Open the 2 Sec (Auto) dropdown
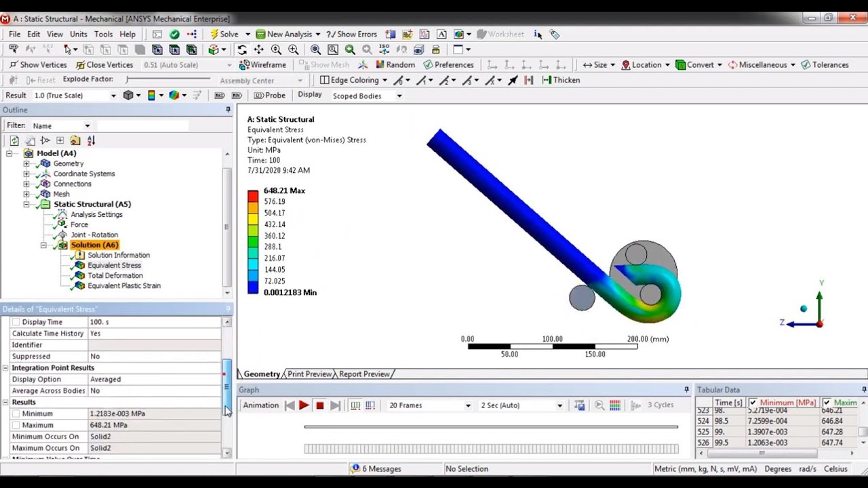Screen dimensions: 868x488 [559, 405]
